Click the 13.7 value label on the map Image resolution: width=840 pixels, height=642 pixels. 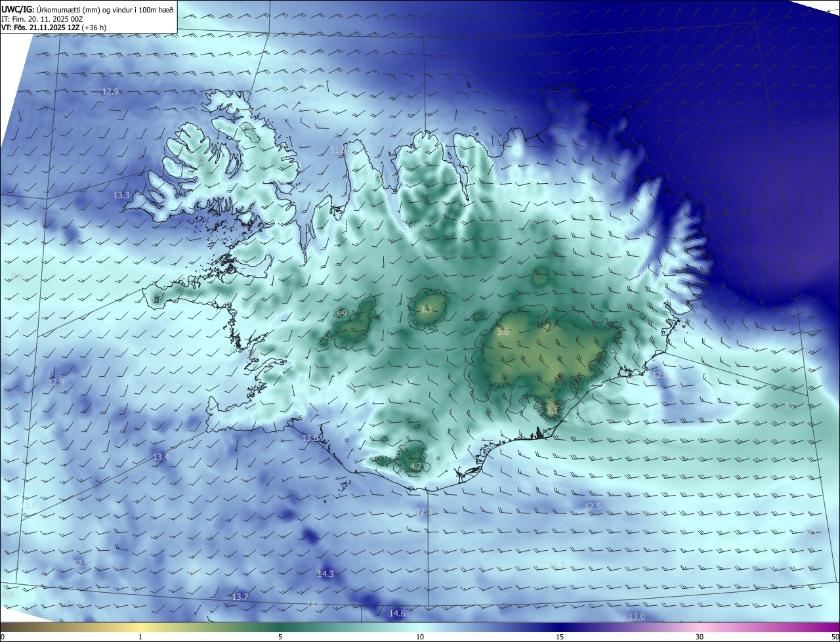coord(240,597)
